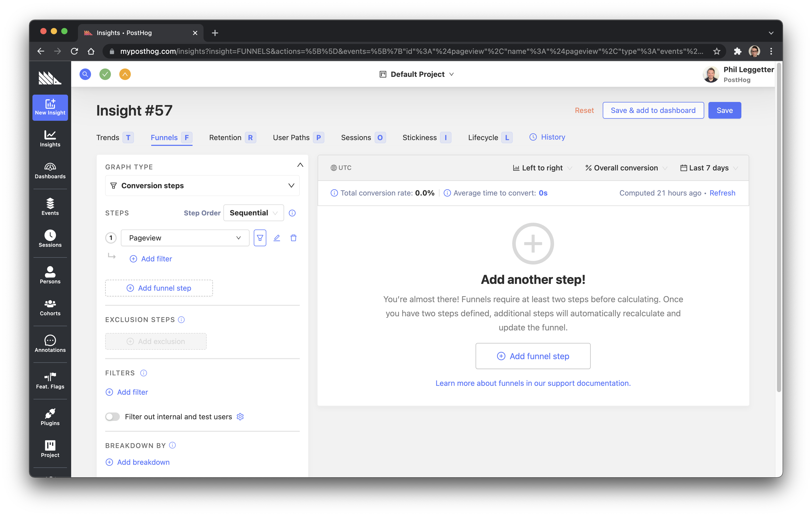Open the Overall conversion dropdown

(626, 168)
